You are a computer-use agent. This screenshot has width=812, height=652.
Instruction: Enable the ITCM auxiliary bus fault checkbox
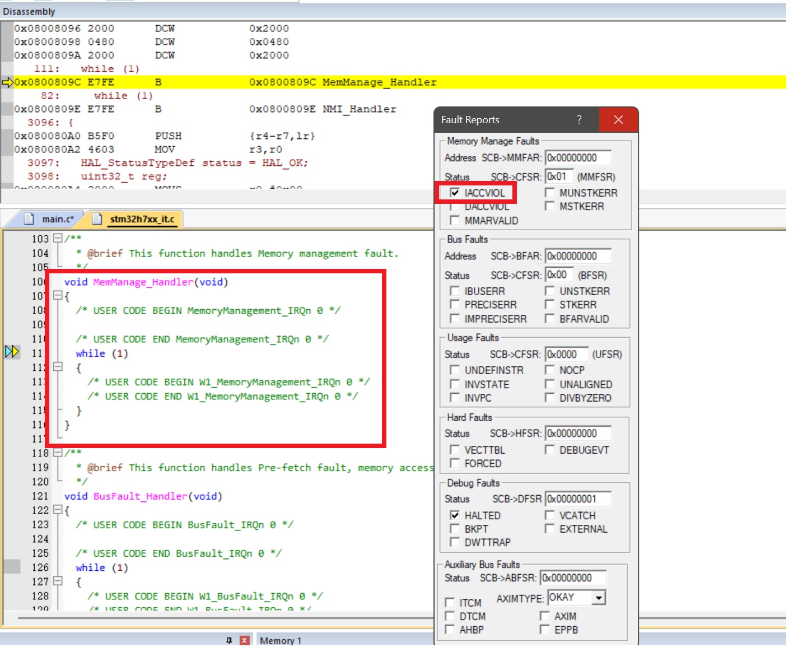tap(450, 603)
